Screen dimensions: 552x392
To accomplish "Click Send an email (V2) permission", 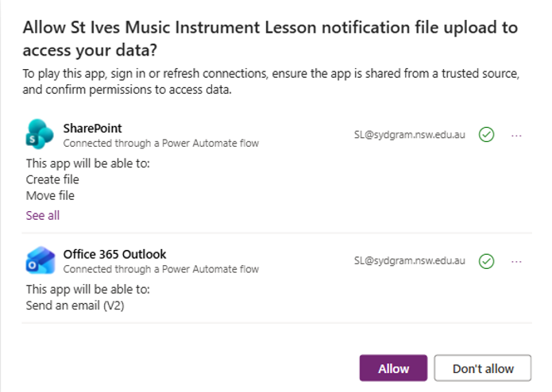I will (x=75, y=306).
